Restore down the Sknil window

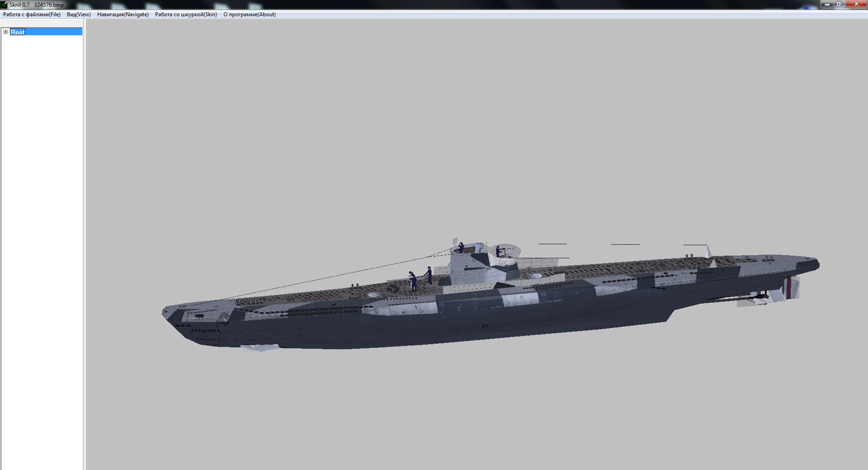pyautogui.click(x=839, y=4)
